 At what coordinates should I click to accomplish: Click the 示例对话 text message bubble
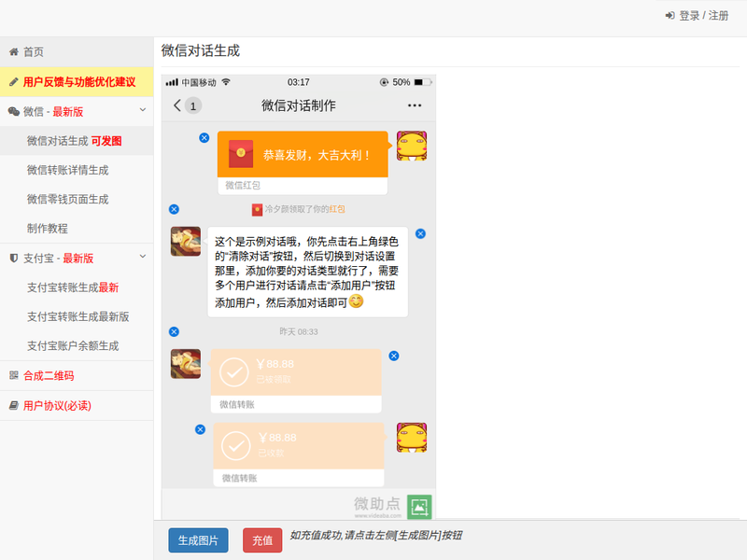coord(308,272)
